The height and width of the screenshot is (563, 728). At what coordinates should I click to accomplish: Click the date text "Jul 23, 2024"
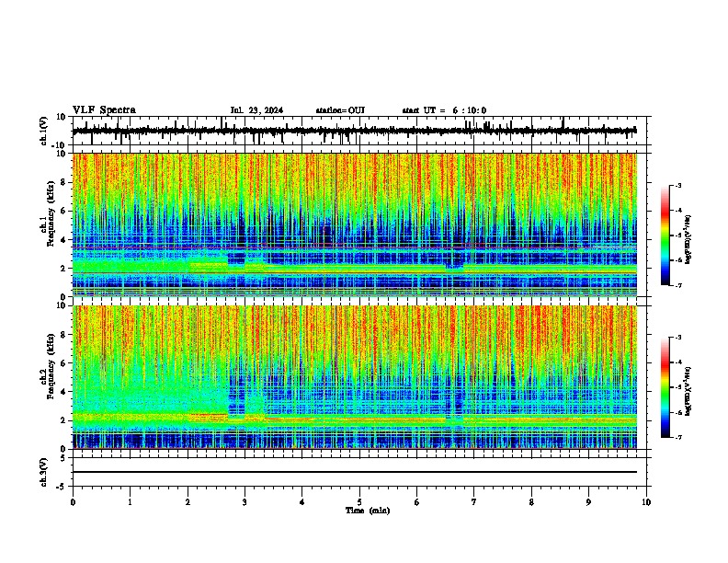click(256, 110)
